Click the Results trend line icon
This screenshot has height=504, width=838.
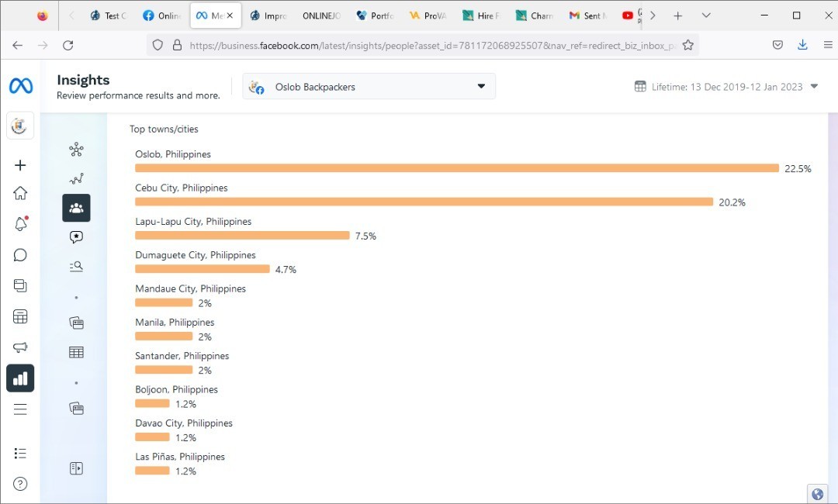[76, 179]
